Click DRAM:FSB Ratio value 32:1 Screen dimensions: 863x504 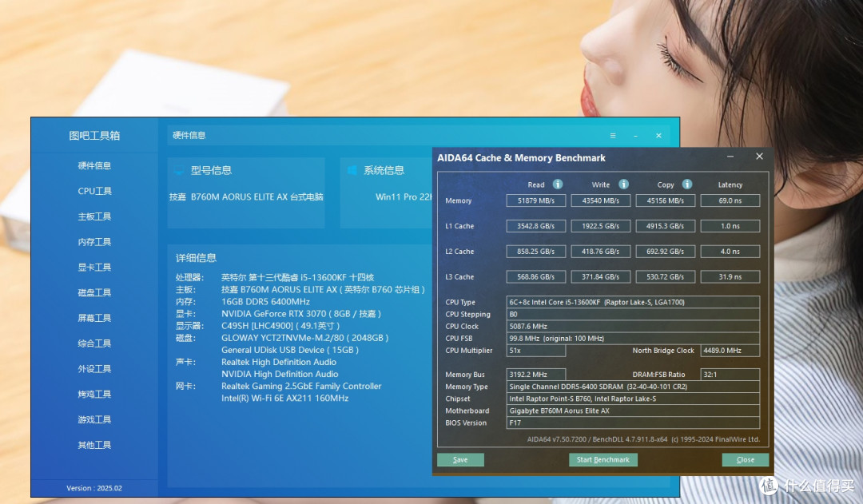click(x=730, y=375)
